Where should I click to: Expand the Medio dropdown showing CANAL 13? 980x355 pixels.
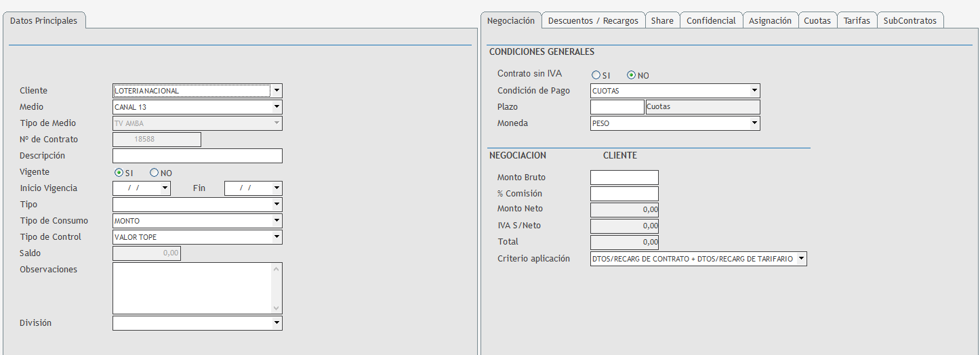277,107
